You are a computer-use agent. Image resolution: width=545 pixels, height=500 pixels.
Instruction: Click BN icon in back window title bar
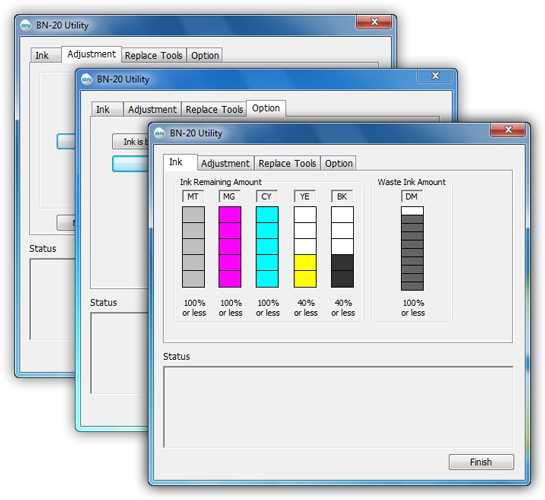click(x=26, y=25)
